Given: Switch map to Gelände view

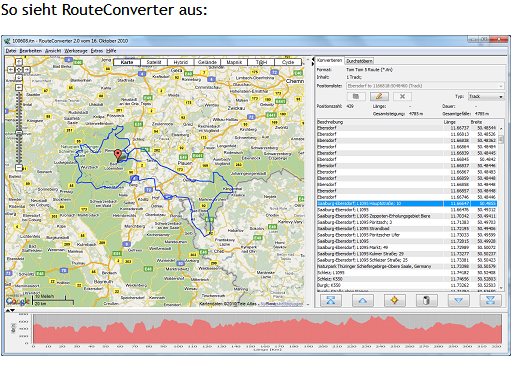Looking at the screenshot, I should coord(207,62).
